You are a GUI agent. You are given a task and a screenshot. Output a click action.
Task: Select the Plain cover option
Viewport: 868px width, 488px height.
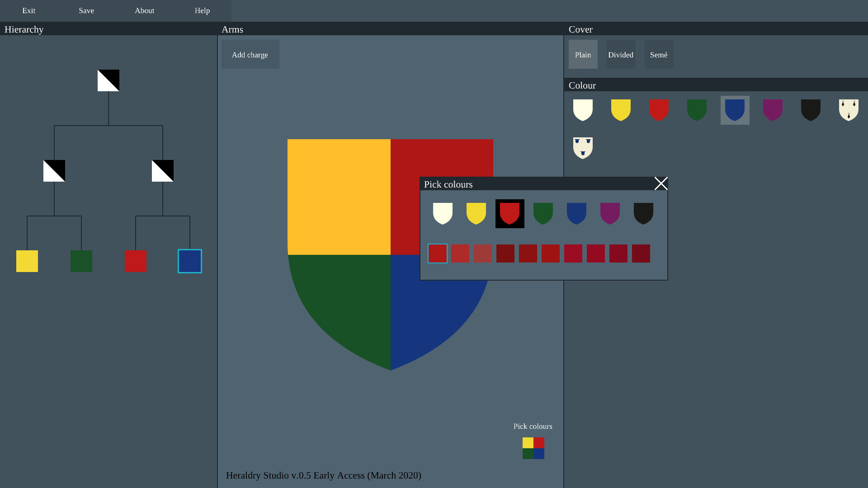(x=583, y=54)
